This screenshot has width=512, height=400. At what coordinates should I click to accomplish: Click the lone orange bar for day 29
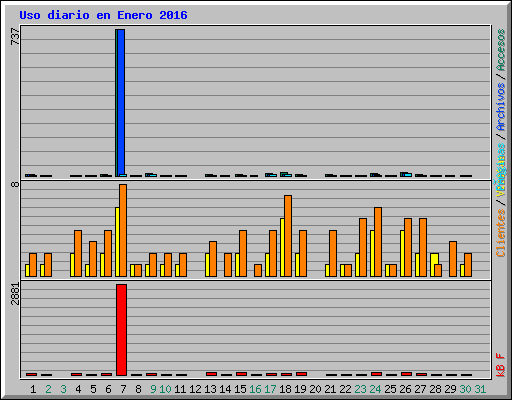(x=453, y=259)
